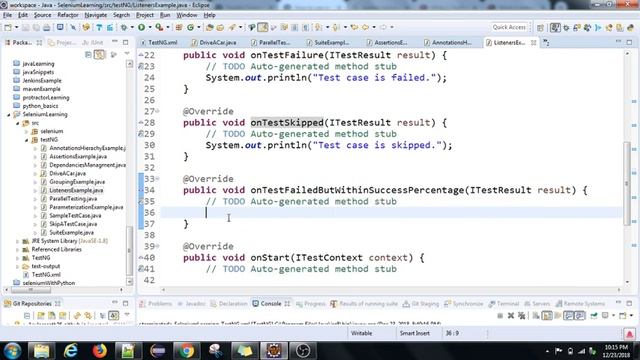The image size is (640, 360).
Task: Click the Smart Insert status bar entry
Action: pos(414,333)
